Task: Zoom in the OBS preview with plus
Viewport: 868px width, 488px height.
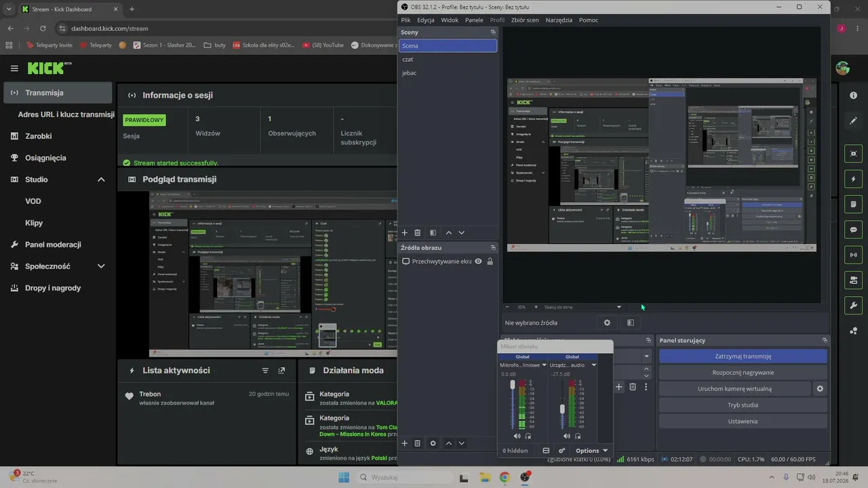Action: click(536, 307)
